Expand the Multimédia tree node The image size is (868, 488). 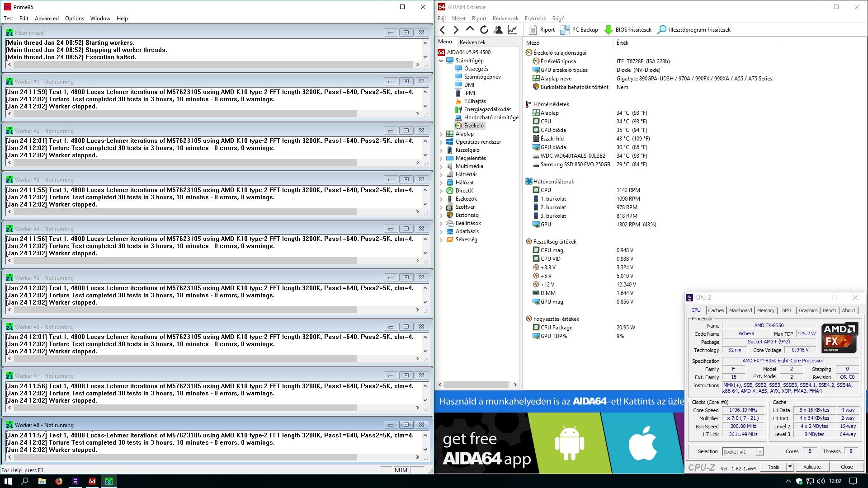pyautogui.click(x=441, y=166)
